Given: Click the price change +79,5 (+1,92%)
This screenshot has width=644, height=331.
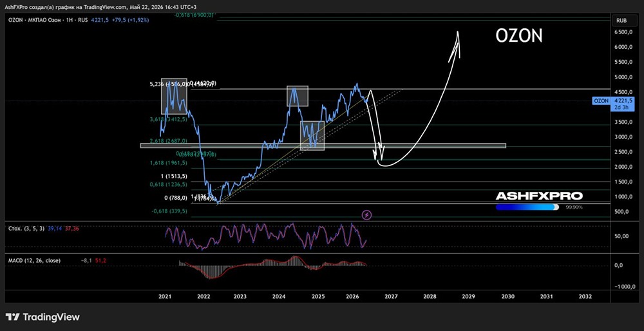Looking at the screenshot, I should (x=130, y=20).
